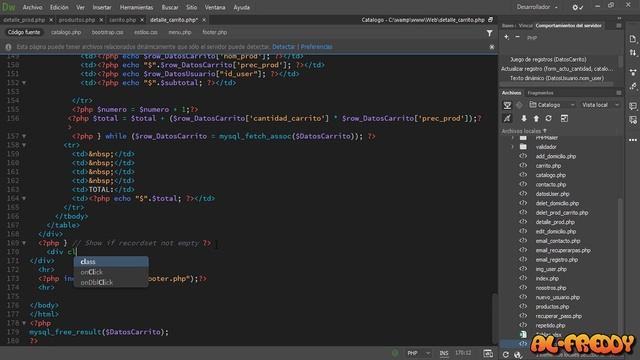The height and width of the screenshot is (360, 640).
Task: Click the document path restore icon after detalle_carrito.php
Action: coord(491,20)
